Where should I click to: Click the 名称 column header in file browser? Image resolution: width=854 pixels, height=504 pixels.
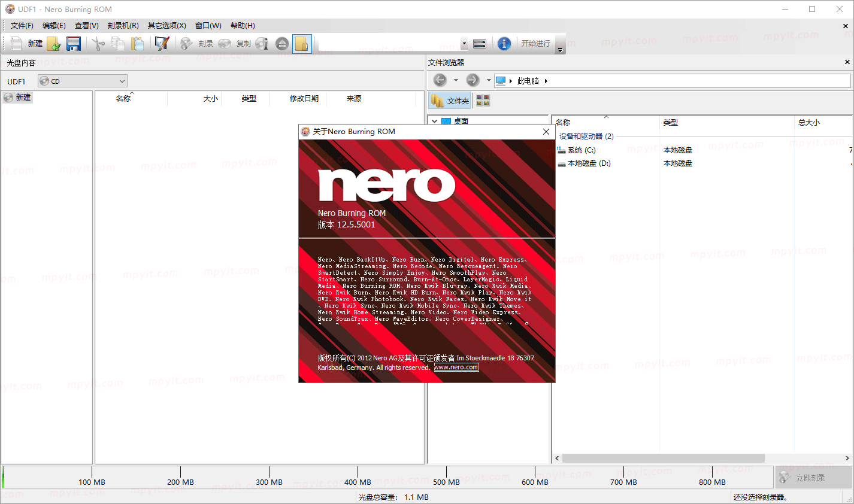pyautogui.click(x=606, y=122)
